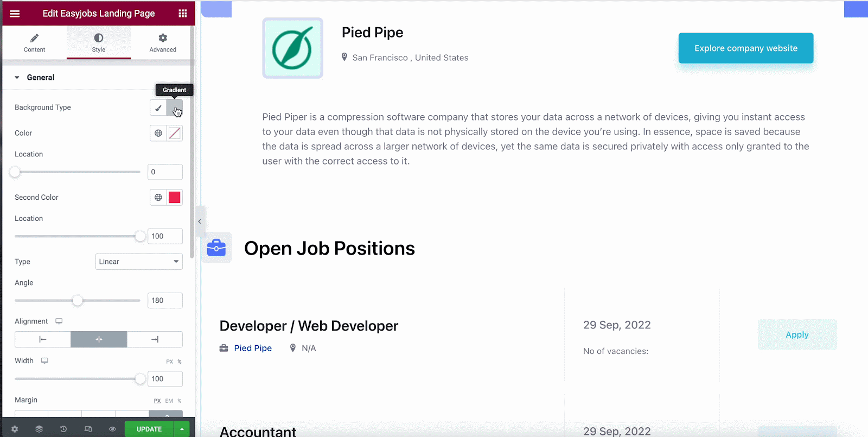Image resolution: width=868 pixels, height=437 pixels.
Task: Select Classic background type brush icon
Action: pyautogui.click(x=158, y=107)
